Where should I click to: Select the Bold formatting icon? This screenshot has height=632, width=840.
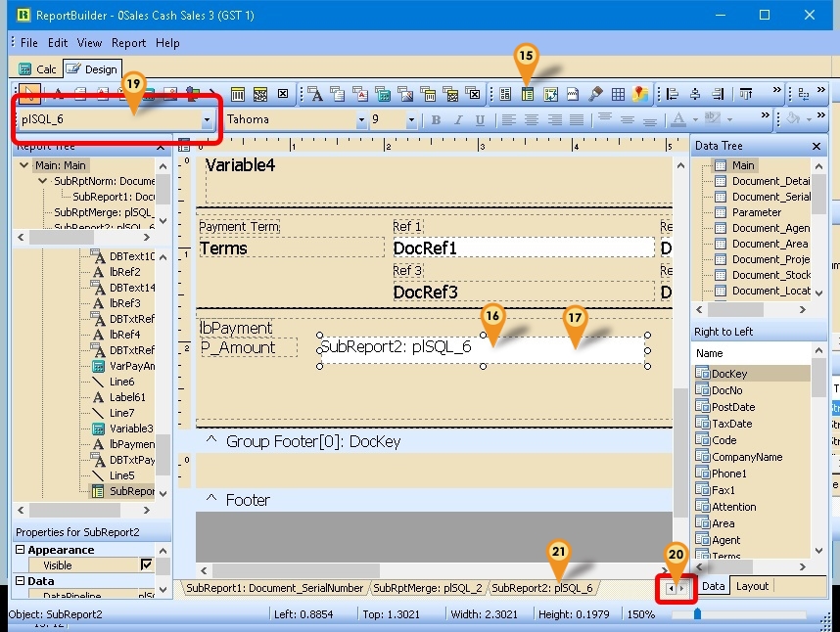[436, 120]
